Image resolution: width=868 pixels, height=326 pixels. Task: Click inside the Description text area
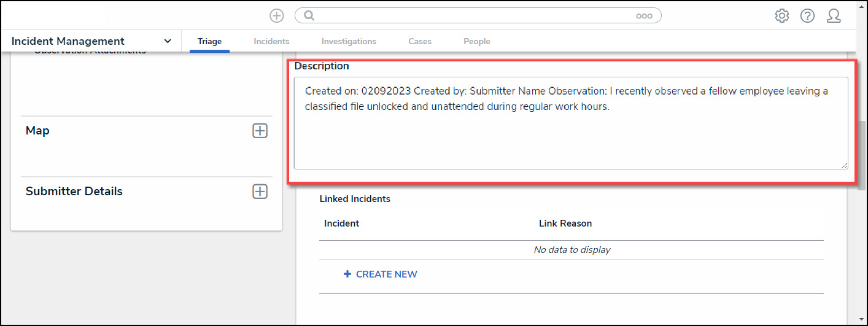[571, 123]
